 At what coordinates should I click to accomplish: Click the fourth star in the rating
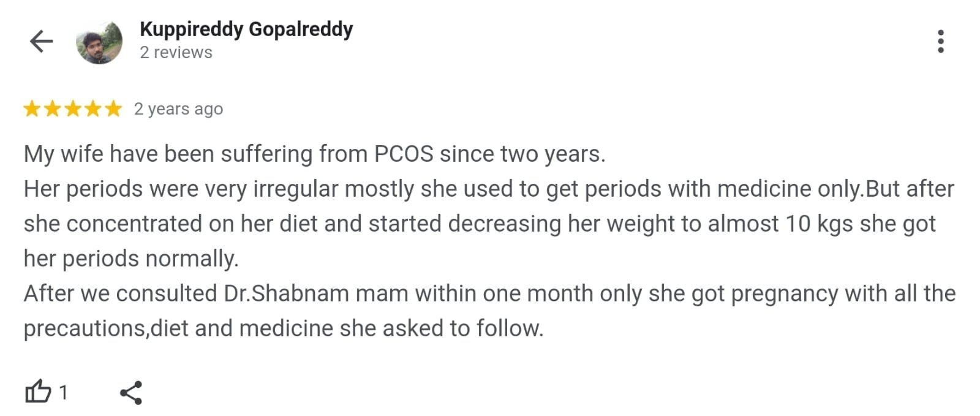coord(92,108)
